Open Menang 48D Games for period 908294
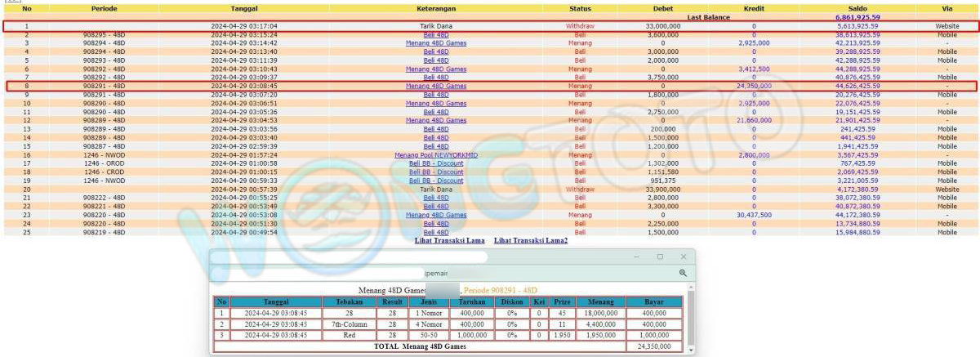The height and width of the screenshot is (357, 980). tap(436, 43)
